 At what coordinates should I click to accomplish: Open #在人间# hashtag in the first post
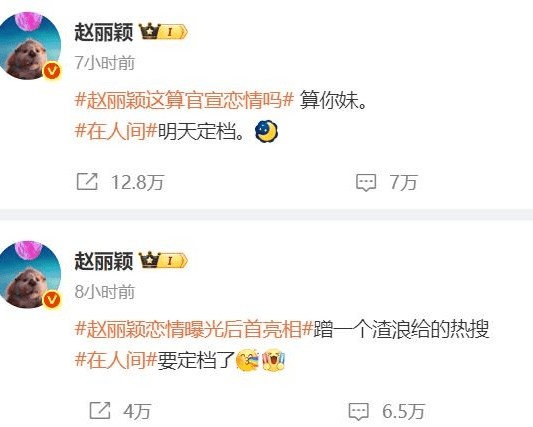pos(116,131)
